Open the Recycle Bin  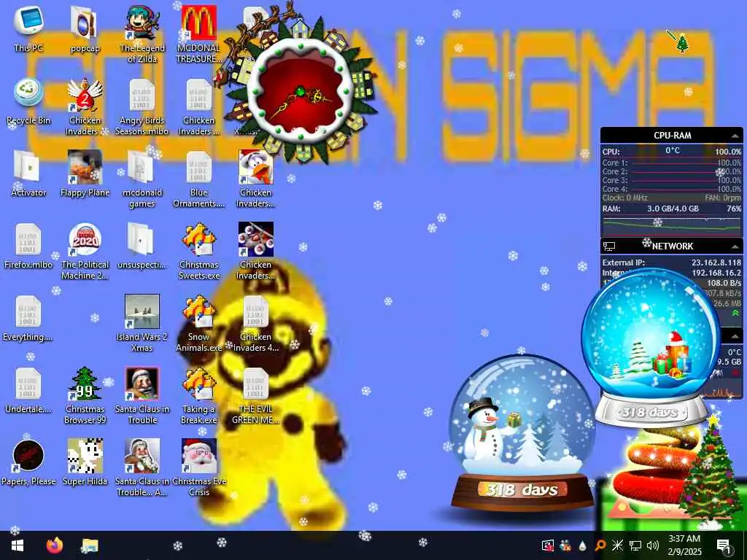(x=28, y=101)
